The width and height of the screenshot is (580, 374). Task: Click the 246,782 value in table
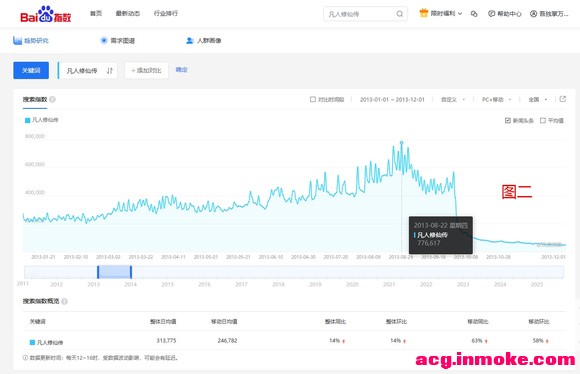[227, 340]
